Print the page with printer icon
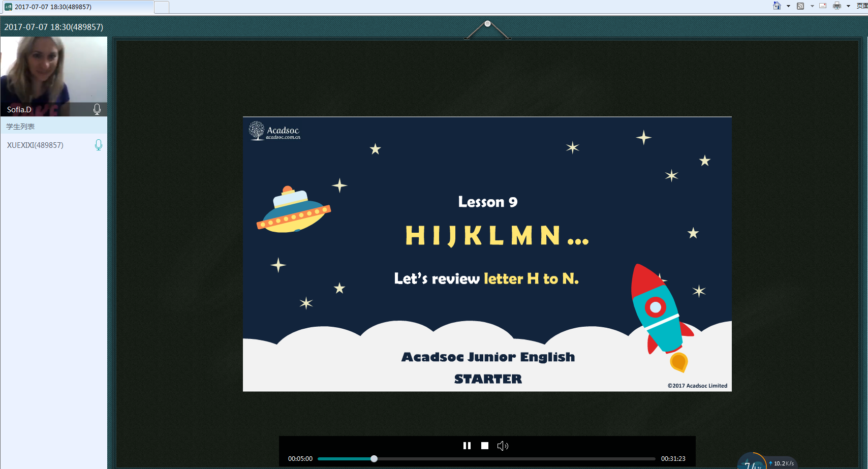The width and height of the screenshot is (868, 469). coord(837,6)
